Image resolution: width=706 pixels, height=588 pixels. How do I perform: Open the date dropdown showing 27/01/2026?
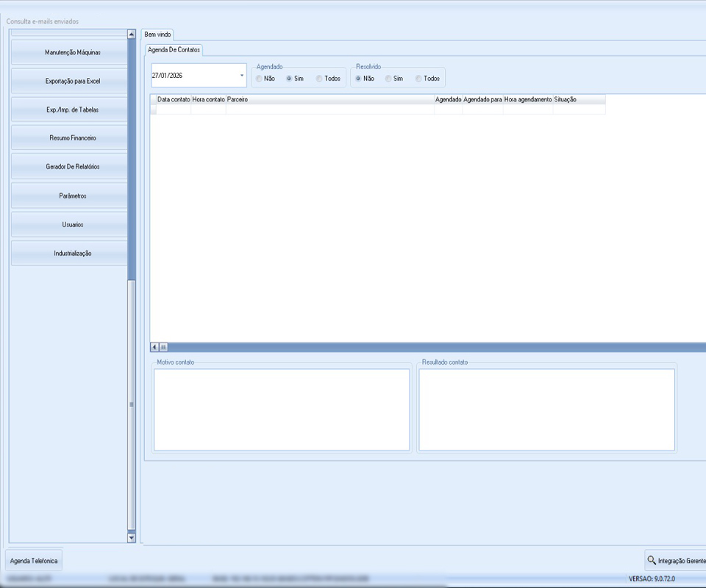click(241, 76)
